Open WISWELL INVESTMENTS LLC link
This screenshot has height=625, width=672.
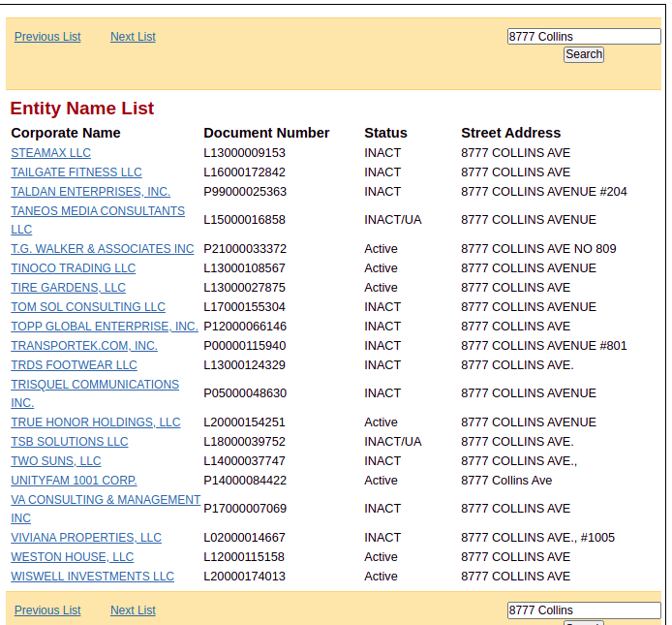[93, 577]
